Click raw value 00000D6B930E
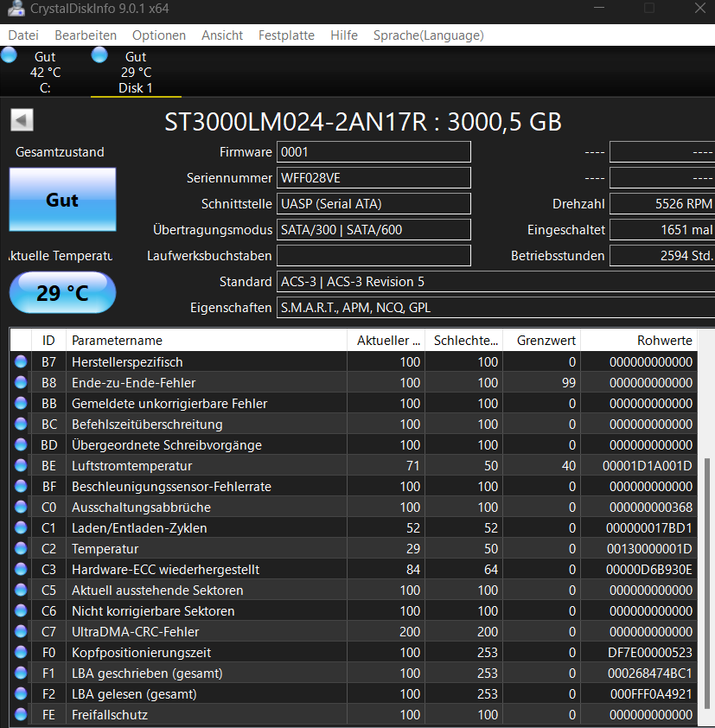This screenshot has width=715, height=728. pos(649,569)
